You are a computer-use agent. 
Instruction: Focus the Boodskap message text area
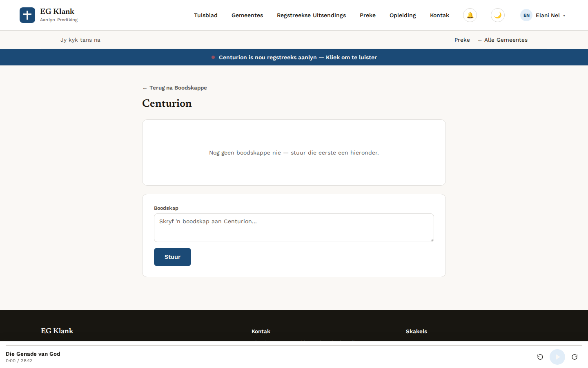pyautogui.click(x=294, y=228)
